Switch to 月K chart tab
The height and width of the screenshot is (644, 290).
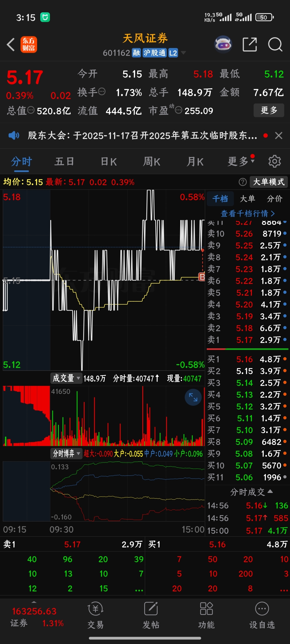click(x=195, y=161)
